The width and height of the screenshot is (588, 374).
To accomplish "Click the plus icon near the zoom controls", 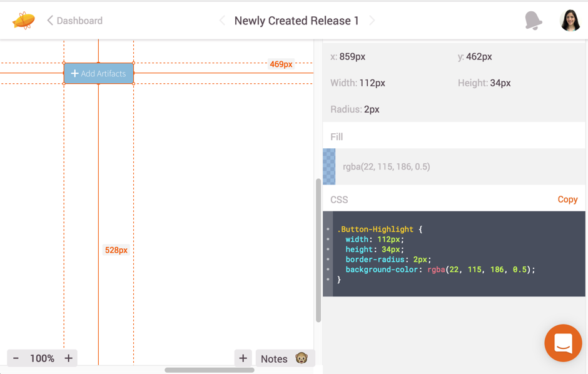I will click(243, 358).
